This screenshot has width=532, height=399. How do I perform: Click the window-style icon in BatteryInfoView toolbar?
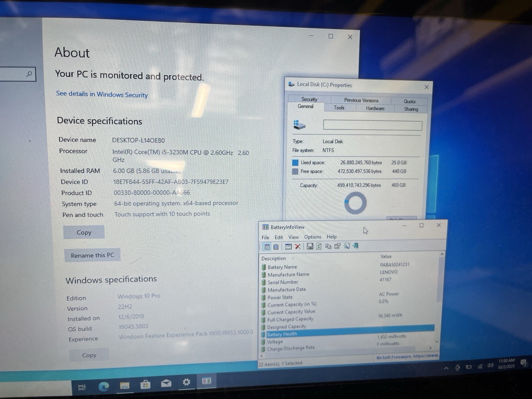coord(288,247)
